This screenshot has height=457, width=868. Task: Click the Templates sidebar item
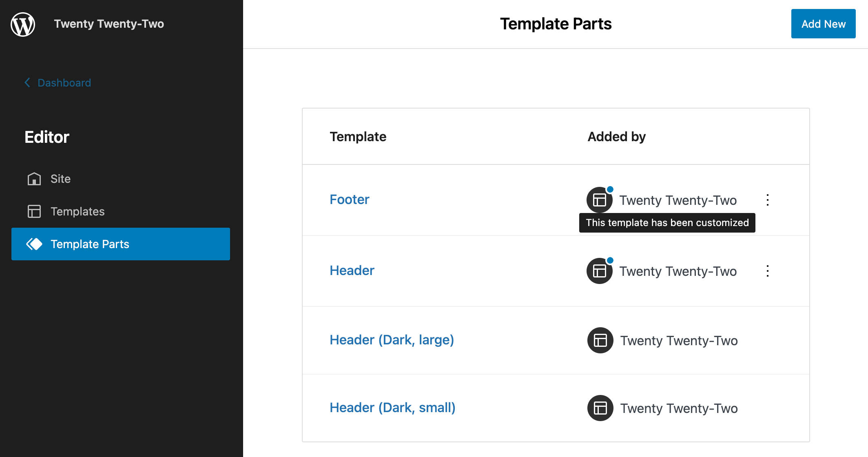(77, 211)
